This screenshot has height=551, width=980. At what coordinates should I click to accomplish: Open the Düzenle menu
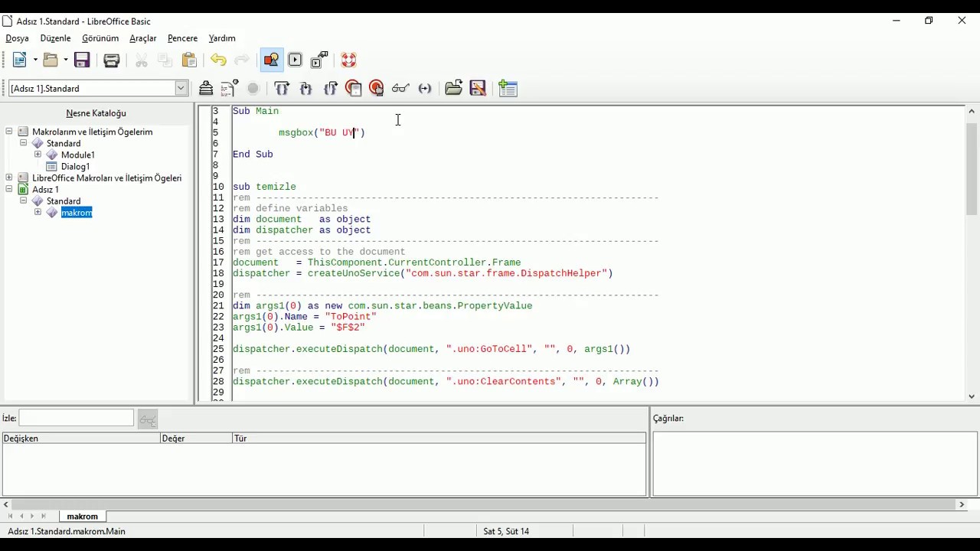55,38
